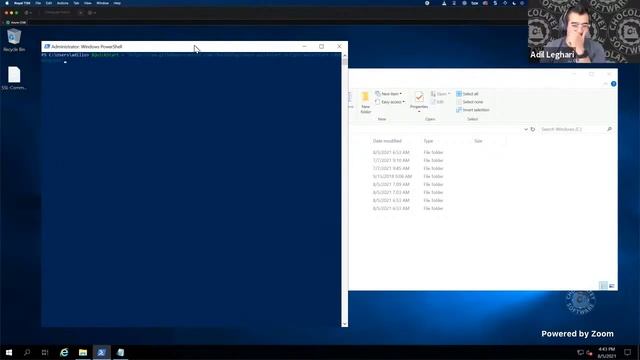Select row dated 9/15/2018 5:06 AM

click(408, 176)
